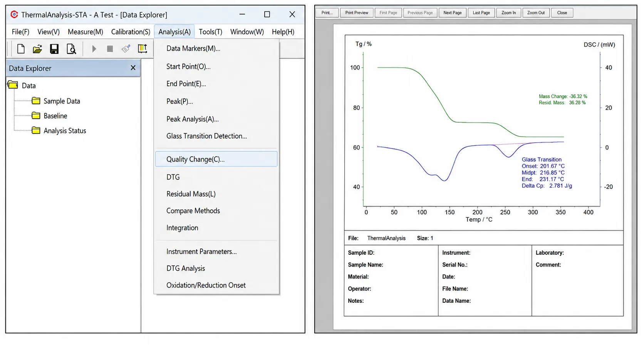Click the chart marker toolbar icon

pyautogui.click(x=143, y=48)
